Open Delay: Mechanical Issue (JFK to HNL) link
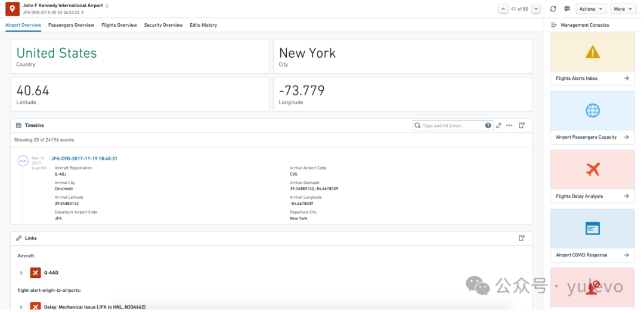The image size is (644, 312). click(95, 307)
